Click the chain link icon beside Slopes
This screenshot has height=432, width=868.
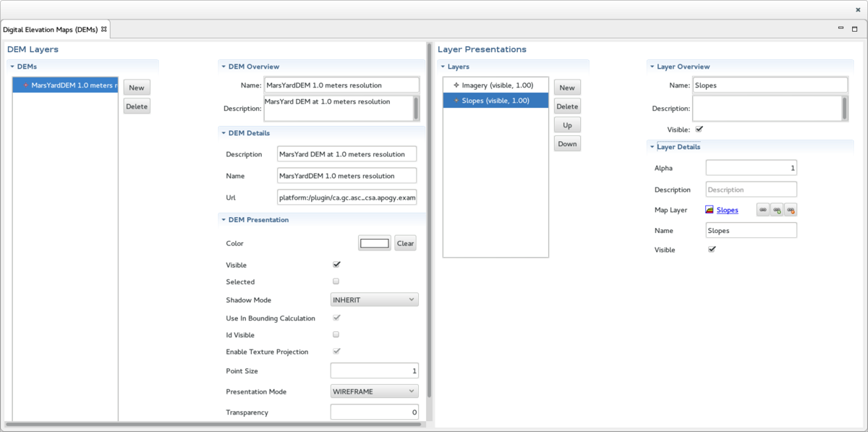(764, 210)
